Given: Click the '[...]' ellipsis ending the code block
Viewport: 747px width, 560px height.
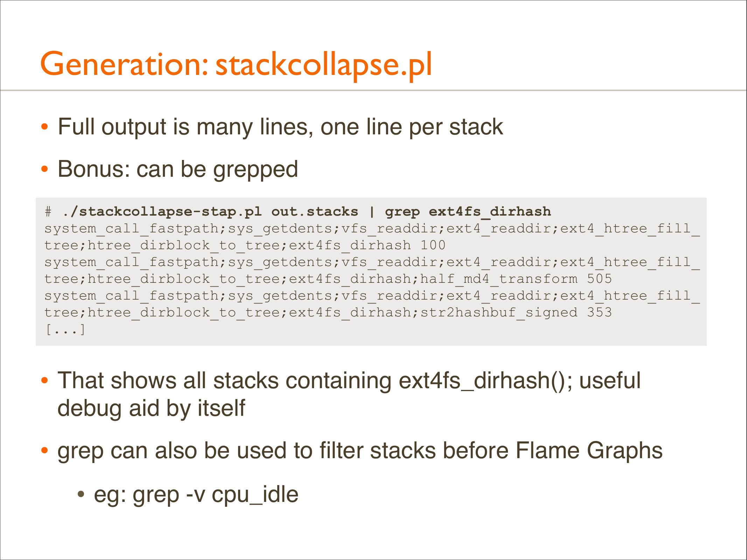Looking at the screenshot, I should tap(65, 329).
